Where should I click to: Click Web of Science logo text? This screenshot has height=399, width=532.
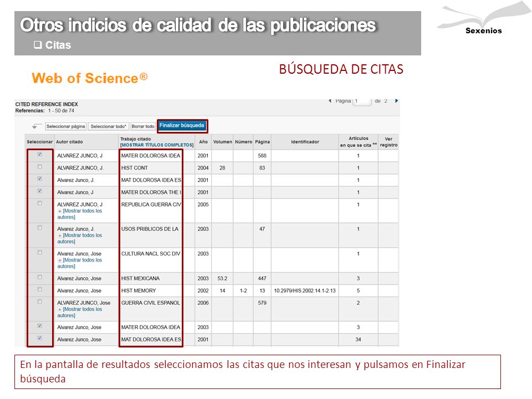pos(90,78)
